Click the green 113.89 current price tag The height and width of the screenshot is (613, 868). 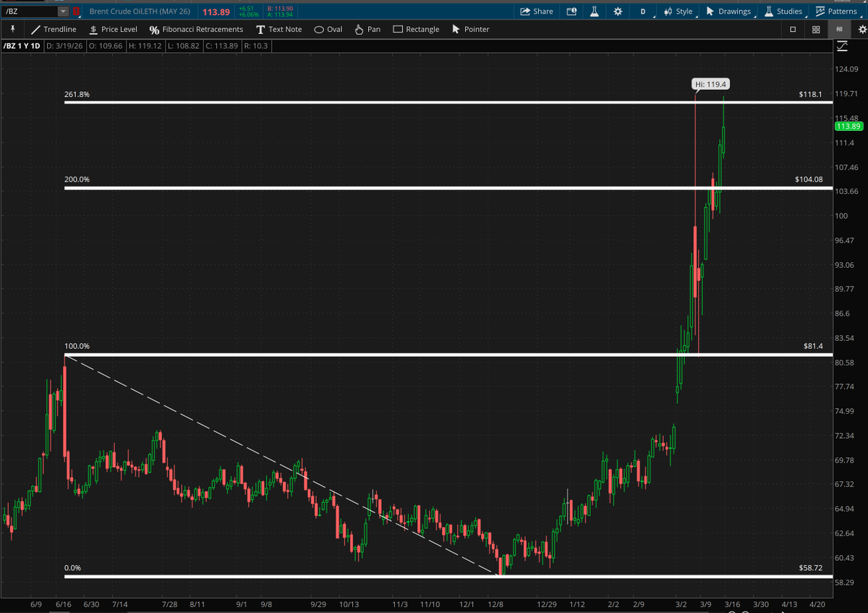(848, 126)
